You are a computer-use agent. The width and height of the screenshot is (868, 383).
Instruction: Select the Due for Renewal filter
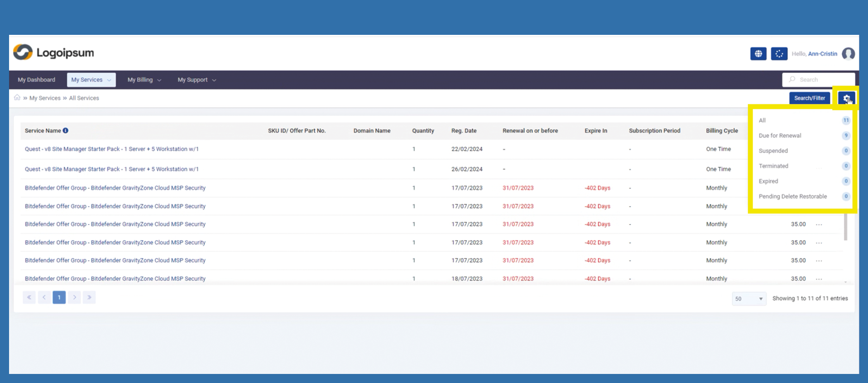coord(780,136)
